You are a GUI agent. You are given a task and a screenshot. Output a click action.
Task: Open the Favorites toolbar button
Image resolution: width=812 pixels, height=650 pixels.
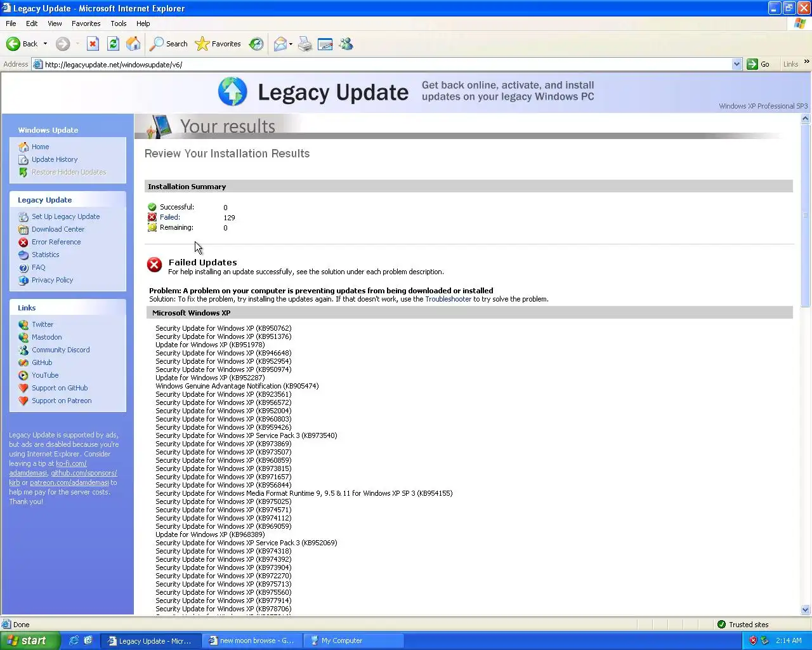(x=218, y=44)
